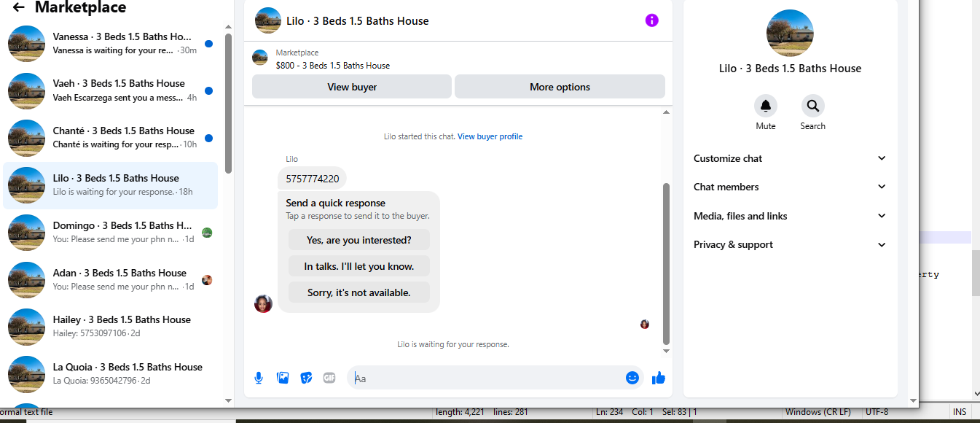Click Windows (CR LF) in editor status bar

[818, 412]
